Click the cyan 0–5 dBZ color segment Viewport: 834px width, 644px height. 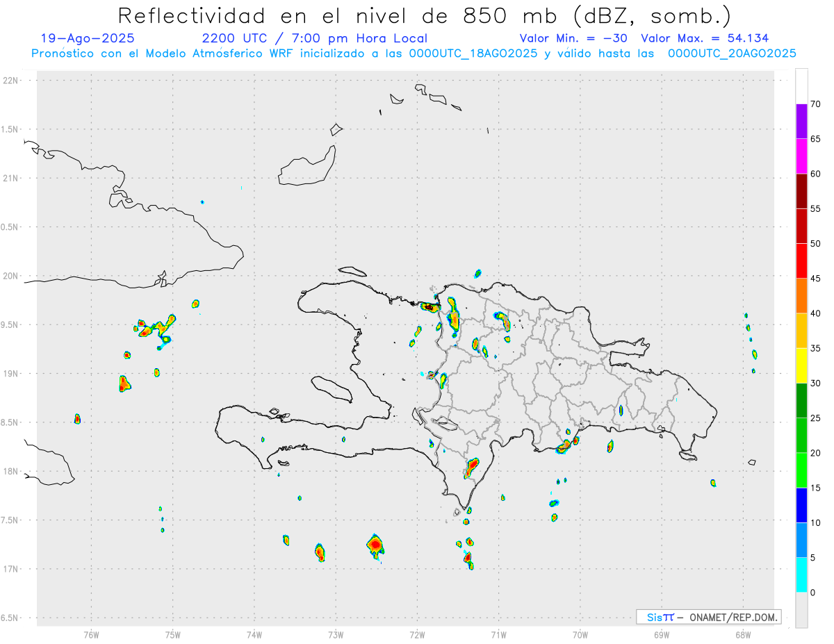(801, 575)
